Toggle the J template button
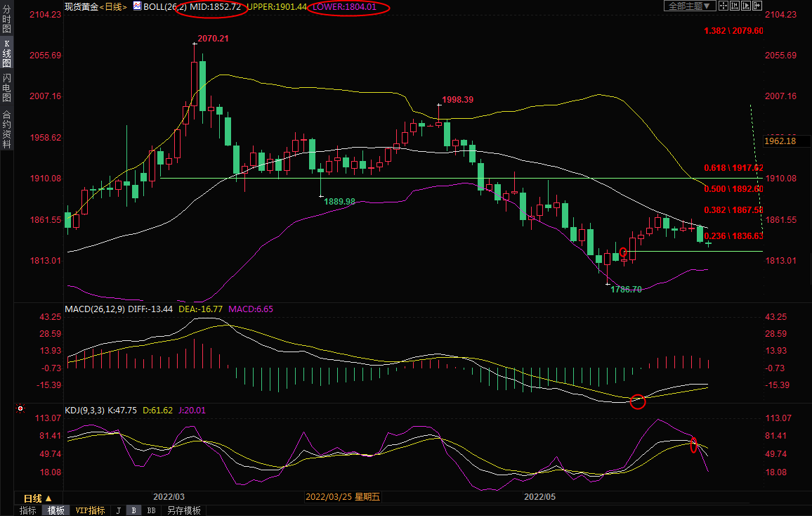 (119, 510)
